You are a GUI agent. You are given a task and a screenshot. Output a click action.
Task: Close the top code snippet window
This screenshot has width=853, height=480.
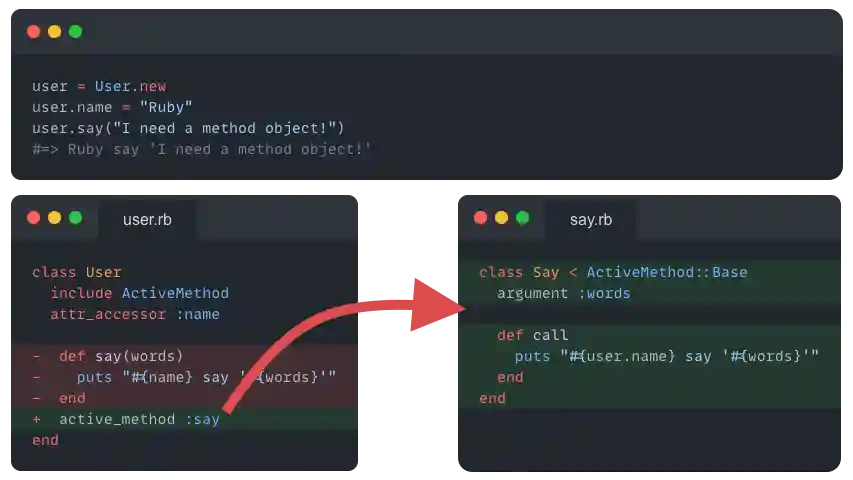[x=33, y=32]
